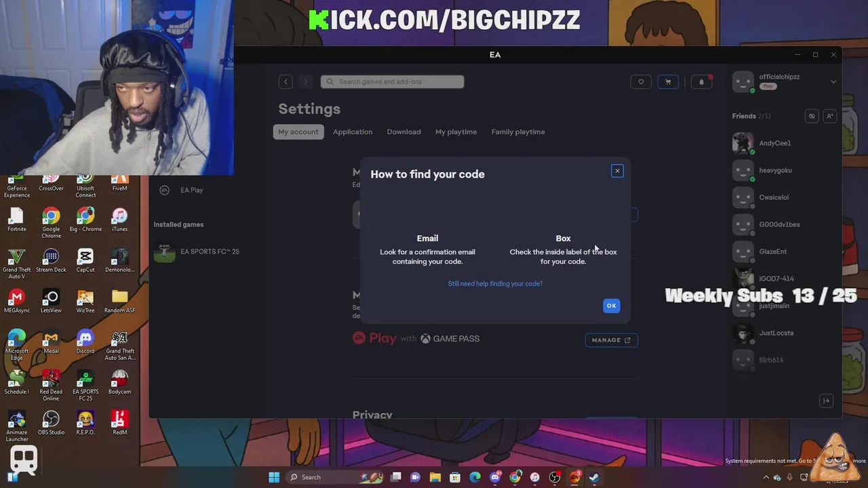868x488 pixels.
Task: Go forward with EA app forward arrow
Action: tap(305, 81)
